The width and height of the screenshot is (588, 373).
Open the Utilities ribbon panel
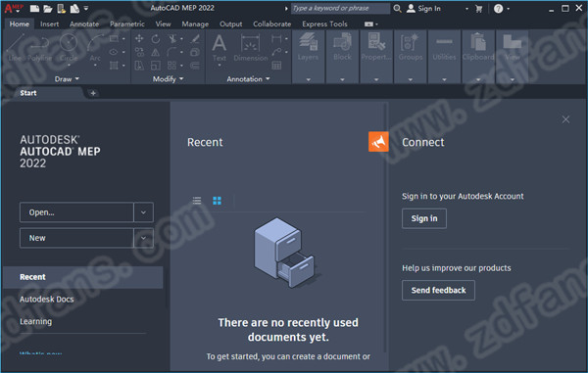coord(444,56)
